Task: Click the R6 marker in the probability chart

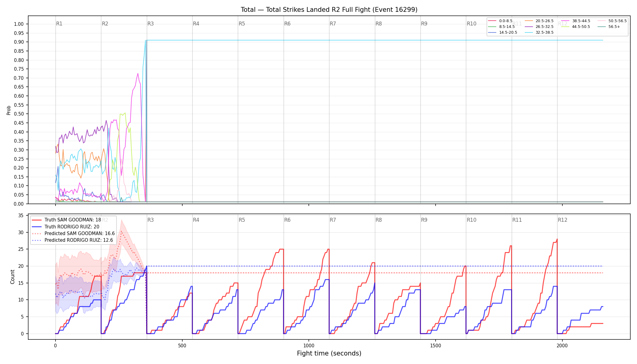Action: 287,24
